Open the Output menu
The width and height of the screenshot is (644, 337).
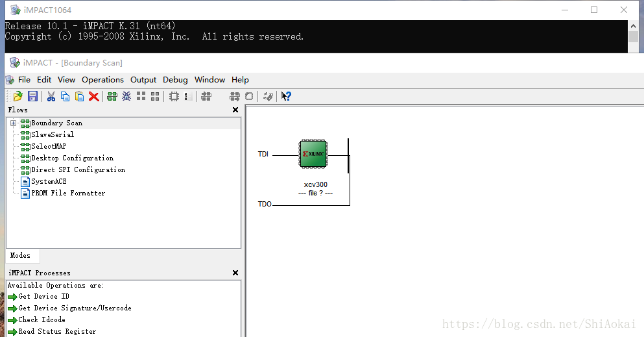click(x=143, y=80)
